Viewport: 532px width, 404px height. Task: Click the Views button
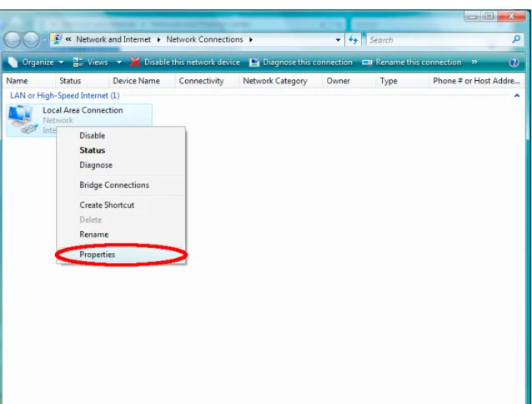(91, 62)
